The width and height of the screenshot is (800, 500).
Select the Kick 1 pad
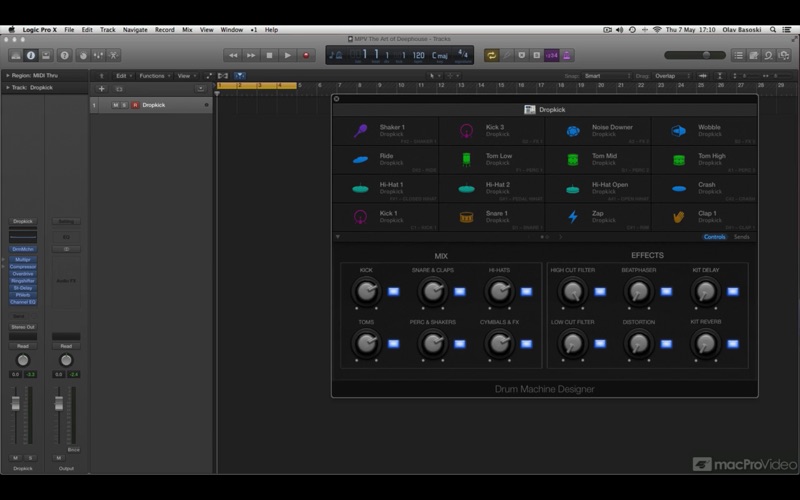pos(386,217)
